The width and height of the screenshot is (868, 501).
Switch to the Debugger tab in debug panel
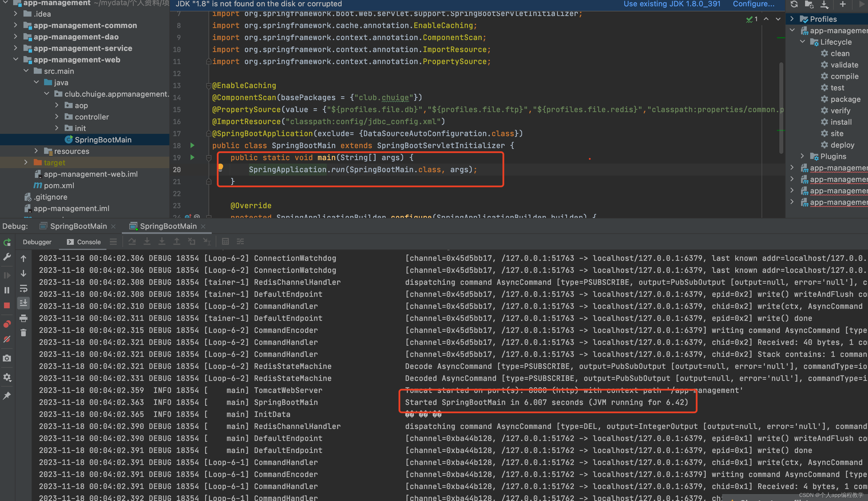click(x=37, y=242)
